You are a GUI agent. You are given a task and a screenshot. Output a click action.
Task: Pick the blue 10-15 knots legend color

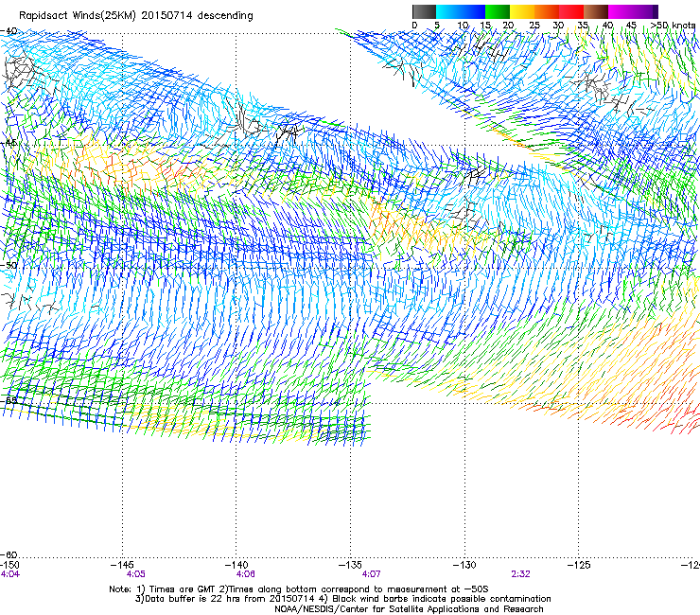tap(473, 11)
